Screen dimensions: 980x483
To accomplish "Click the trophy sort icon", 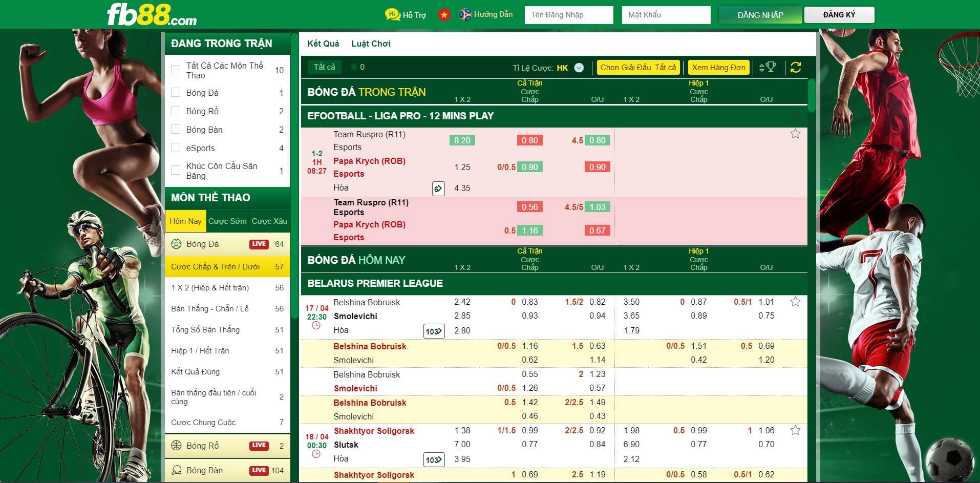I will tap(768, 67).
